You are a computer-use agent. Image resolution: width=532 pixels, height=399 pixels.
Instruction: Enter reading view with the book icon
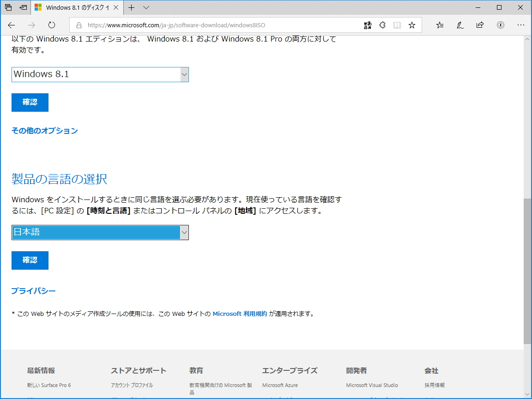[x=398, y=25]
